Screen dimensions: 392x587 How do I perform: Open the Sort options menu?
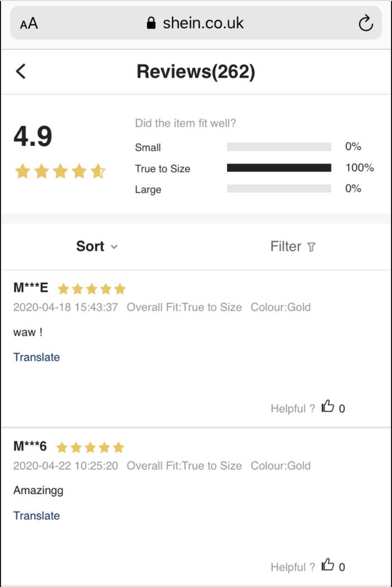click(x=96, y=246)
